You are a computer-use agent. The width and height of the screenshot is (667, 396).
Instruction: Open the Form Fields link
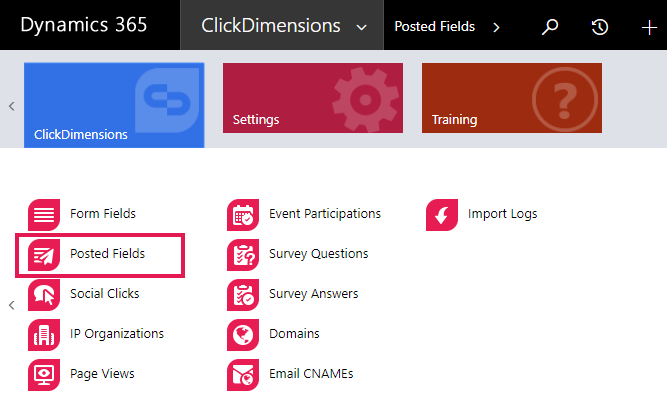(x=103, y=214)
